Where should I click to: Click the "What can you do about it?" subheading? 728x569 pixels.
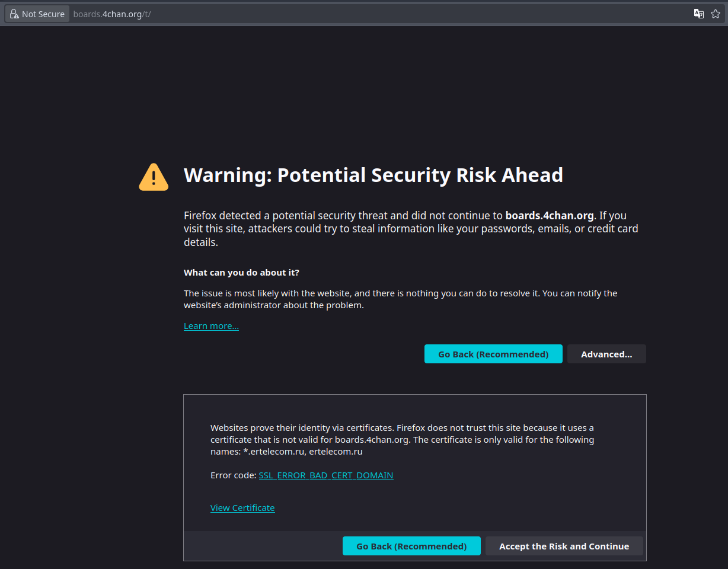241,273
